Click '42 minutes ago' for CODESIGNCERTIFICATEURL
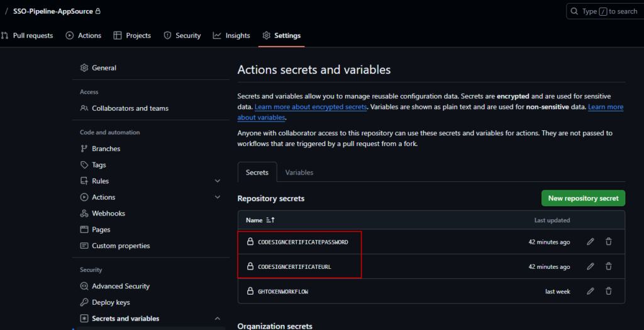This screenshot has width=644, height=330. click(x=549, y=266)
